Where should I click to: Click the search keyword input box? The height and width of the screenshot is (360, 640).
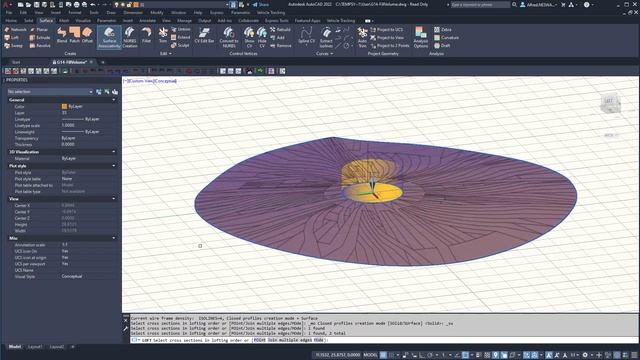(x=480, y=4)
